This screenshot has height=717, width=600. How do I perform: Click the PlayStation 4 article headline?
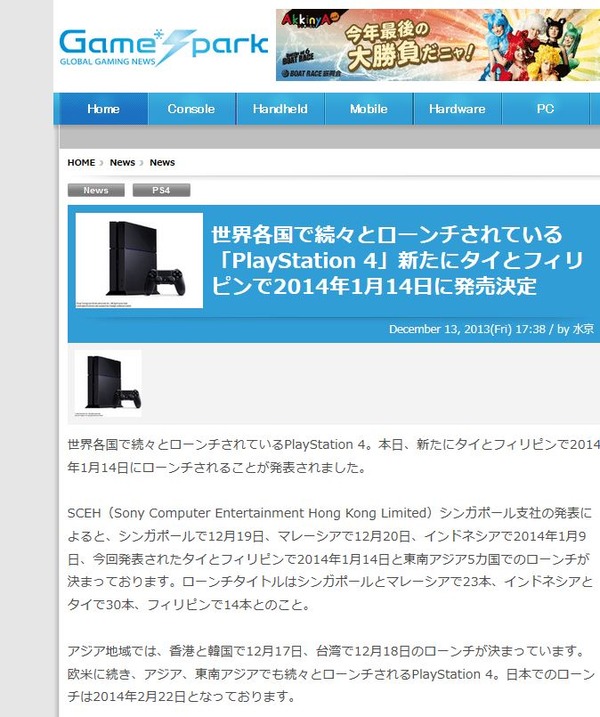point(397,261)
